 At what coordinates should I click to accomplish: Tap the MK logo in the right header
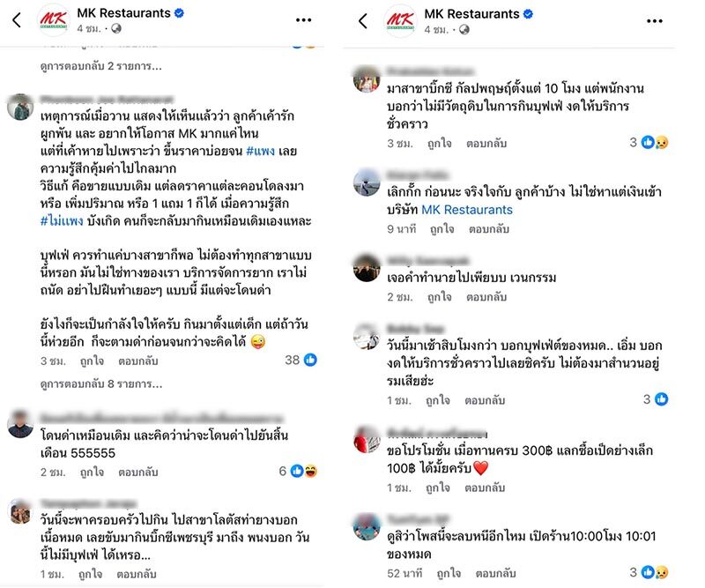tap(400, 20)
